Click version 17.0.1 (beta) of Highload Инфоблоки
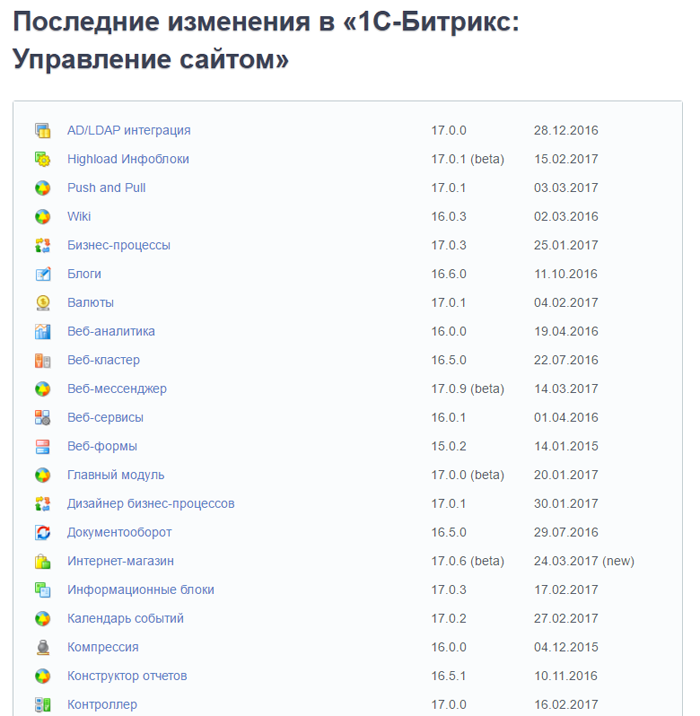Image resolution: width=700 pixels, height=716 pixels. 468,159
